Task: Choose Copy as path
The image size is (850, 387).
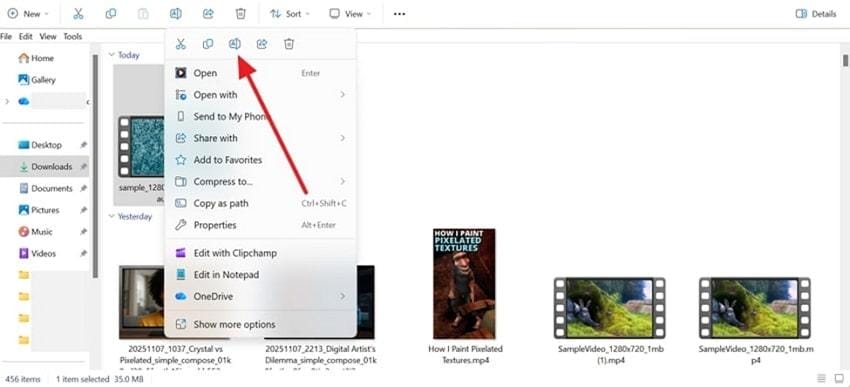Action: [260, 203]
